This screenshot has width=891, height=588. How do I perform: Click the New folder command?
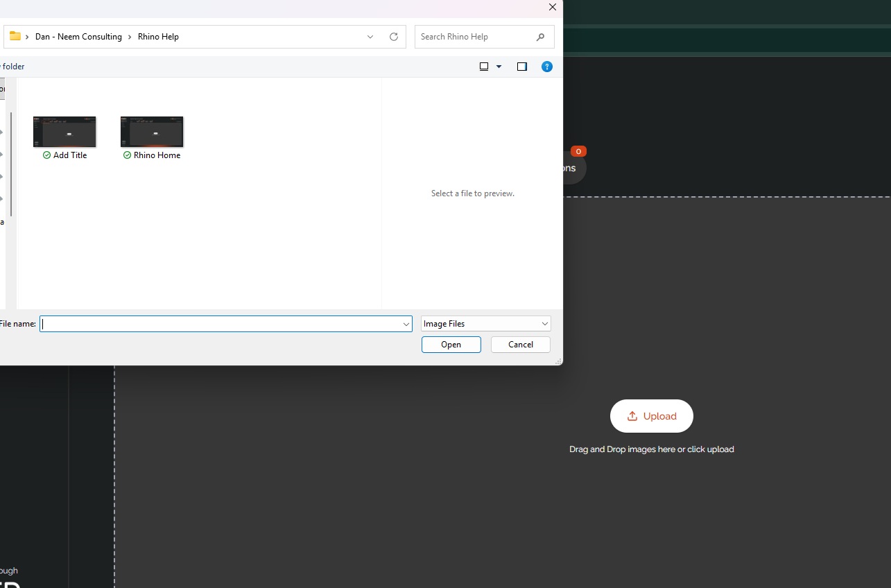tap(12, 67)
